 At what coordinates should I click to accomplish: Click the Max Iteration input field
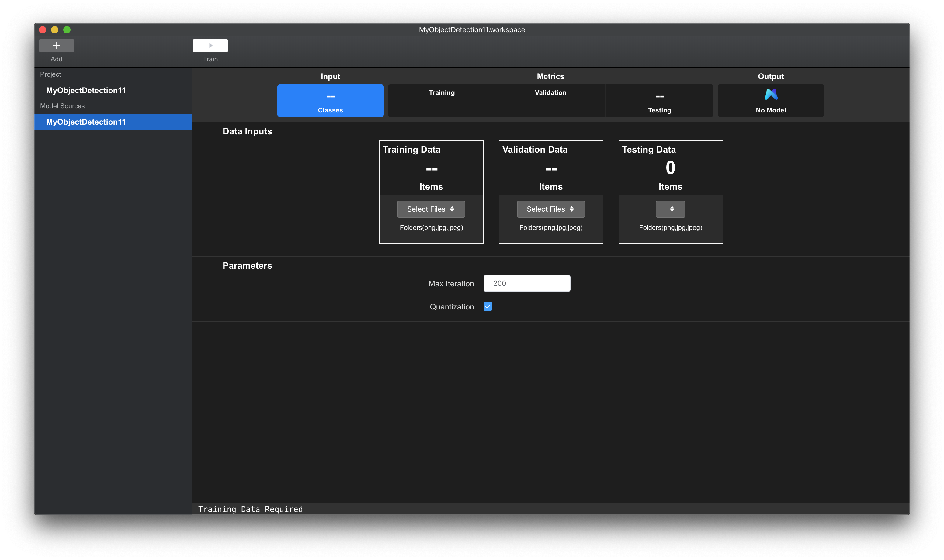(527, 283)
